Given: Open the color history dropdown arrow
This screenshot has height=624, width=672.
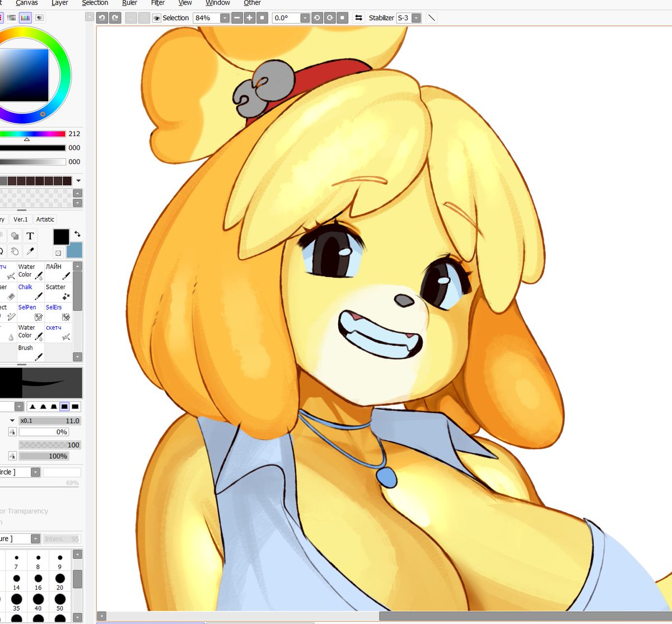Looking at the screenshot, I should [78, 181].
